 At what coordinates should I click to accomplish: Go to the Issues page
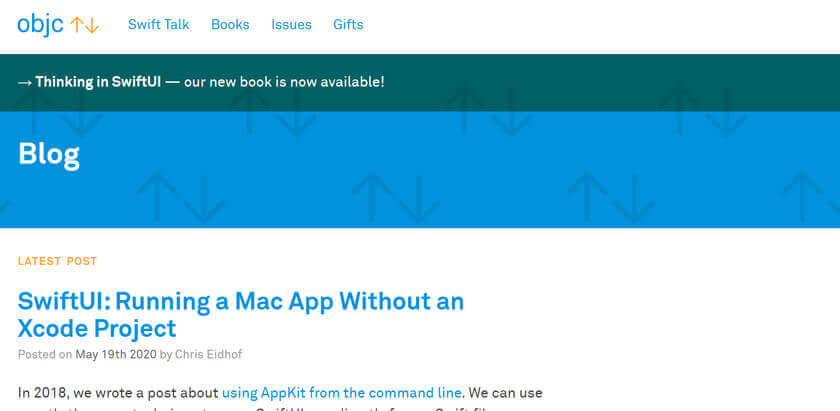point(291,25)
